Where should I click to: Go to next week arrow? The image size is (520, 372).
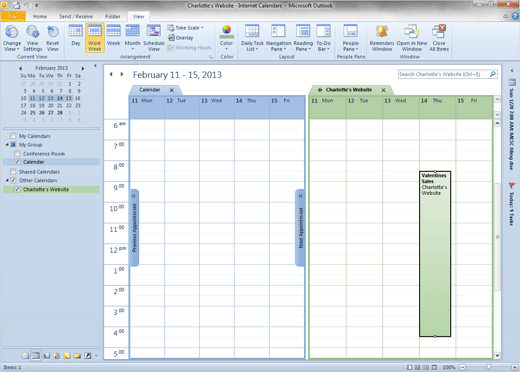(x=122, y=74)
